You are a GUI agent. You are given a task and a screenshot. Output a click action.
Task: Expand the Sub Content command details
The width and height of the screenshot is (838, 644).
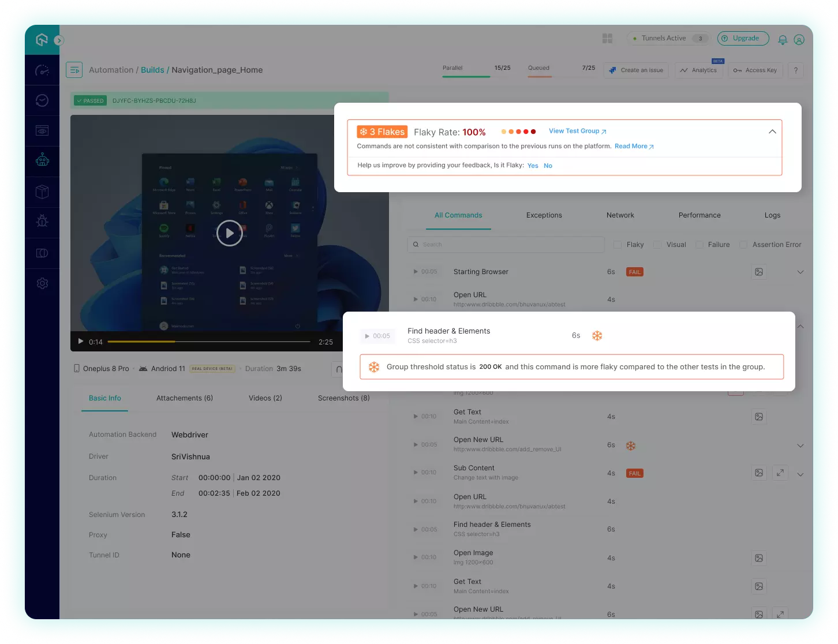(800, 474)
